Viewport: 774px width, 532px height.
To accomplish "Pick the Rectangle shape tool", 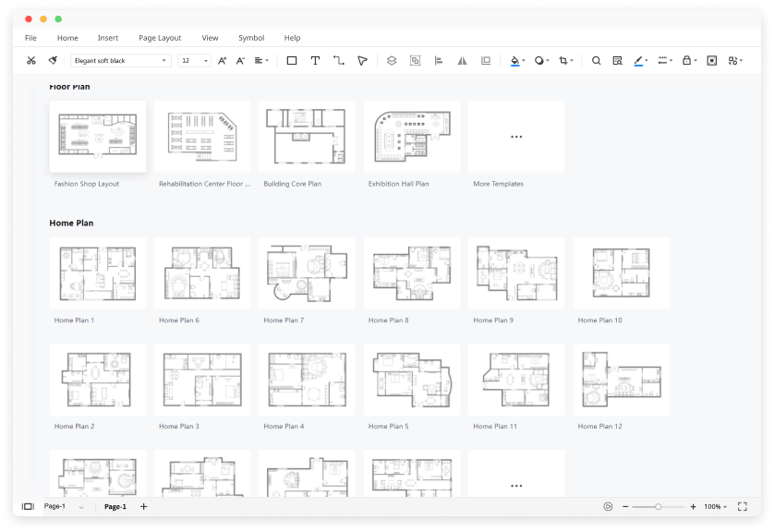I will (291, 60).
